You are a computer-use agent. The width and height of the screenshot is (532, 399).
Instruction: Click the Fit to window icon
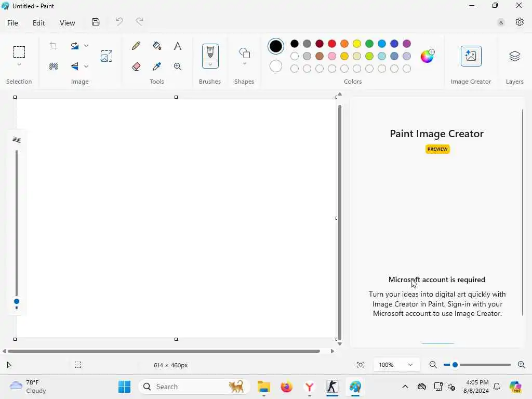pyautogui.click(x=361, y=365)
